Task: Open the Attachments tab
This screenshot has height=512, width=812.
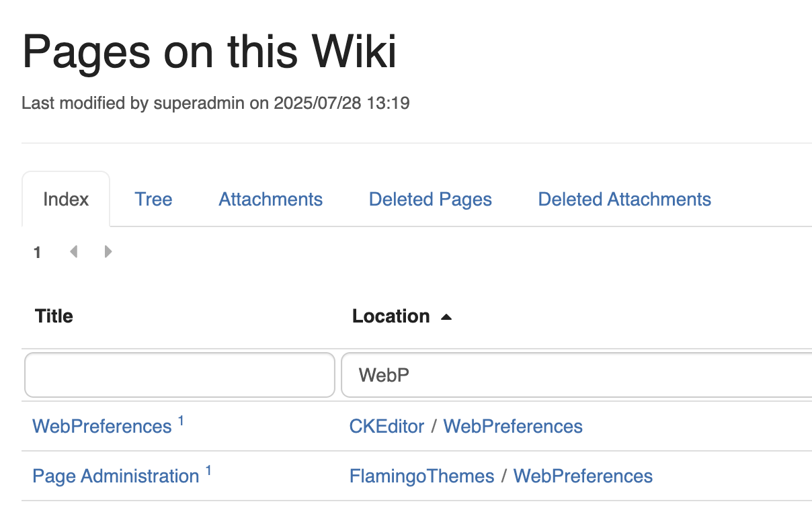Action: coord(270,200)
